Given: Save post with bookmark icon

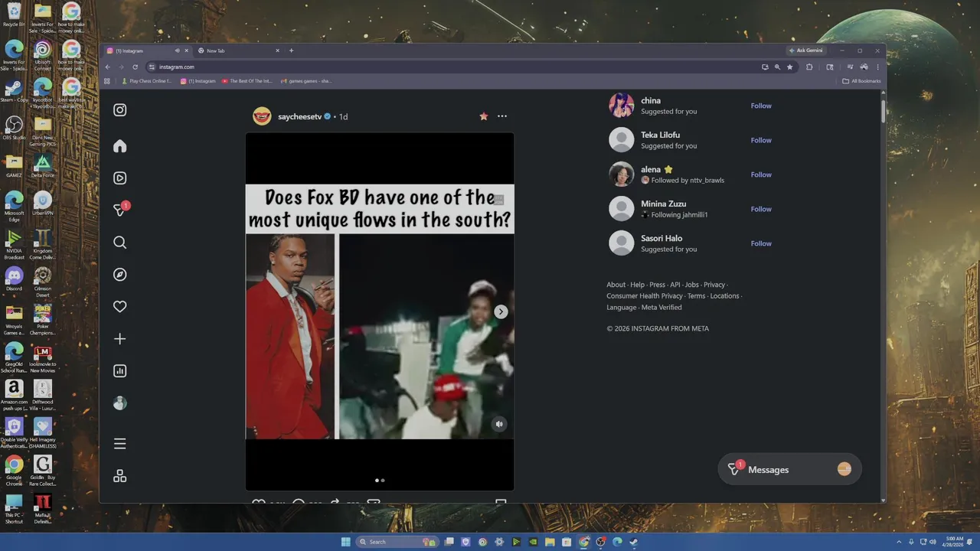Looking at the screenshot, I should [501, 501].
